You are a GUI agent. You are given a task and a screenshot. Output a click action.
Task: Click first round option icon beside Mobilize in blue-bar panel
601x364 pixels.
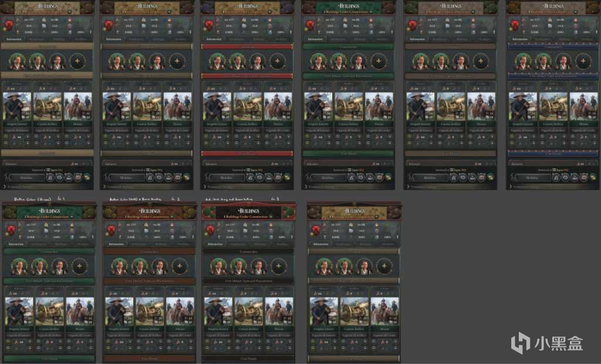[556, 177]
